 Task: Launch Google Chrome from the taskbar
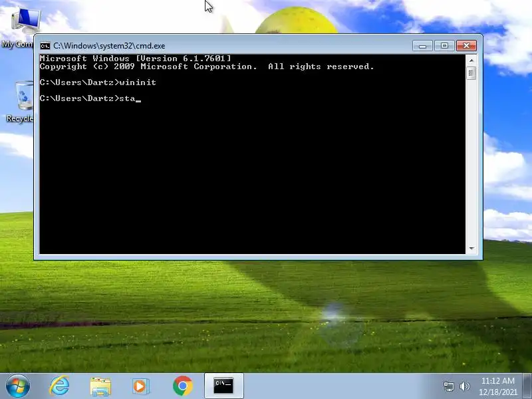(182, 386)
